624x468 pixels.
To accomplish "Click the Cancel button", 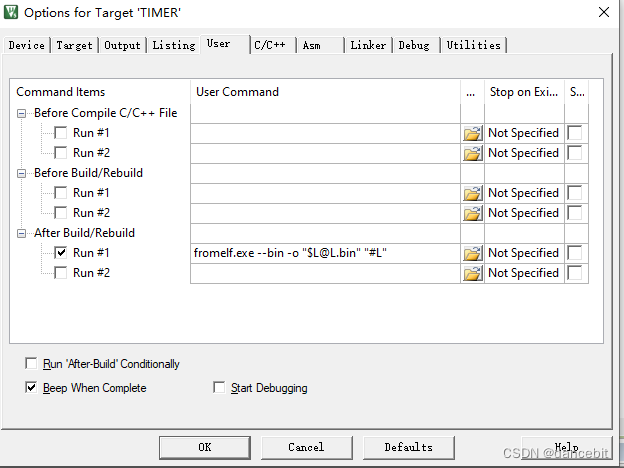I will [x=306, y=447].
